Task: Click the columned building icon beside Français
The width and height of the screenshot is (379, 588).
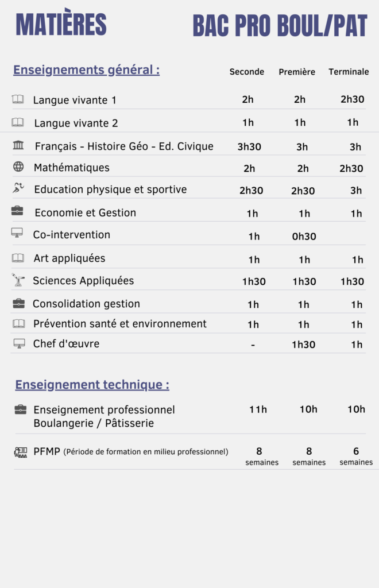Action: [18, 145]
